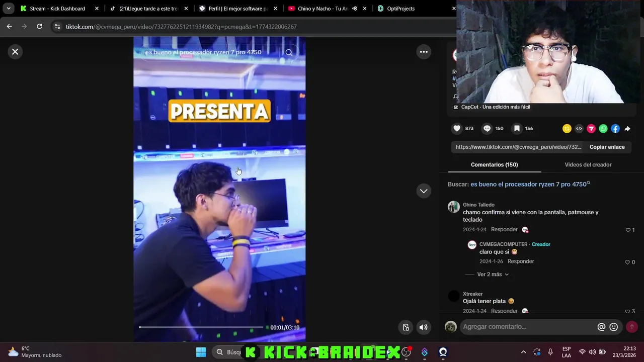Like Xtreaker's comment with the heart
This screenshot has width=644, height=362.
click(x=627, y=311)
